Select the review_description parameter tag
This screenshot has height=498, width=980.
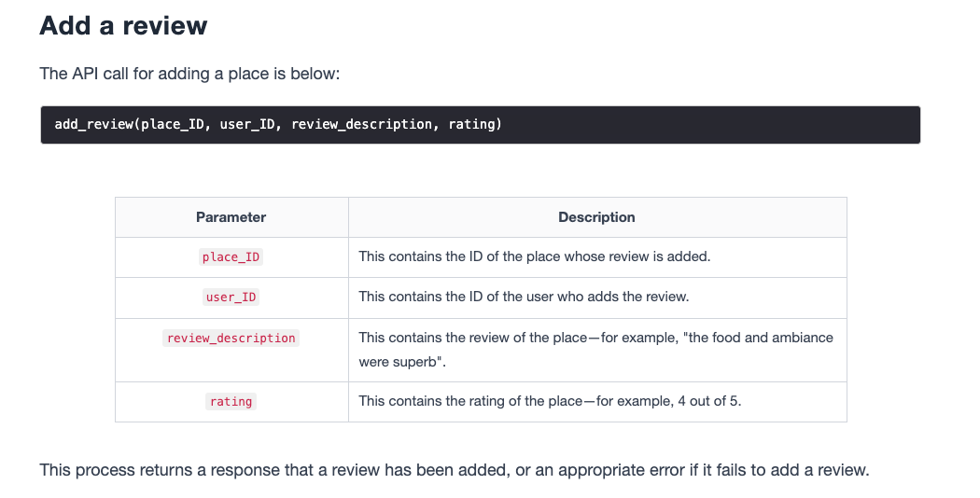click(231, 338)
